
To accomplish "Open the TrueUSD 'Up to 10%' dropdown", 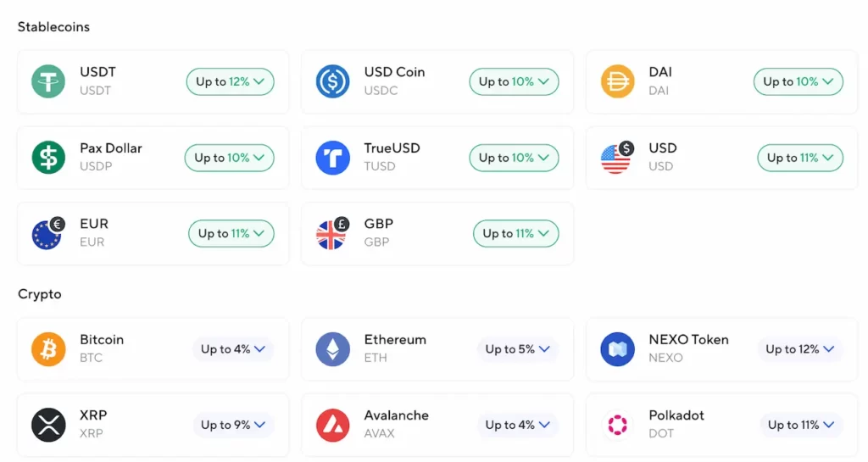I will 515,158.
